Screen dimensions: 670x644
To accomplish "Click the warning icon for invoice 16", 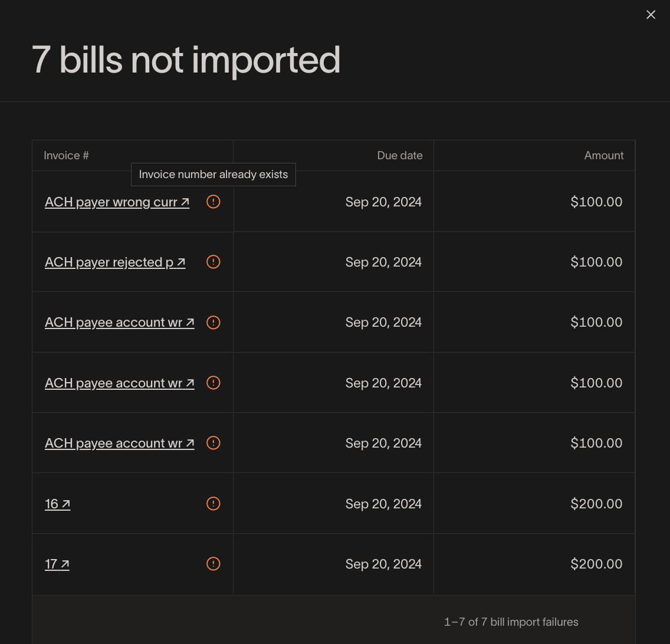I will coord(214,504).
